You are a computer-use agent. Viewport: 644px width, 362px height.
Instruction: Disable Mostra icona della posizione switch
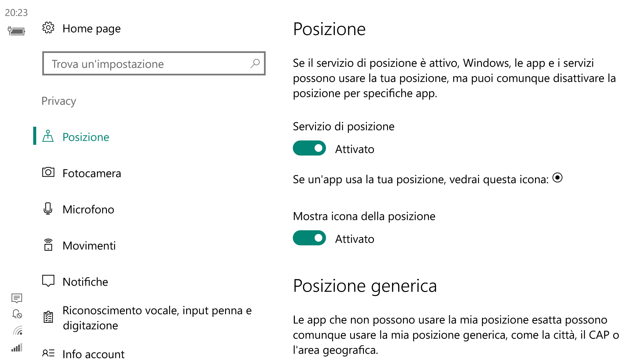pyautogui.click(x=309, y=238)
